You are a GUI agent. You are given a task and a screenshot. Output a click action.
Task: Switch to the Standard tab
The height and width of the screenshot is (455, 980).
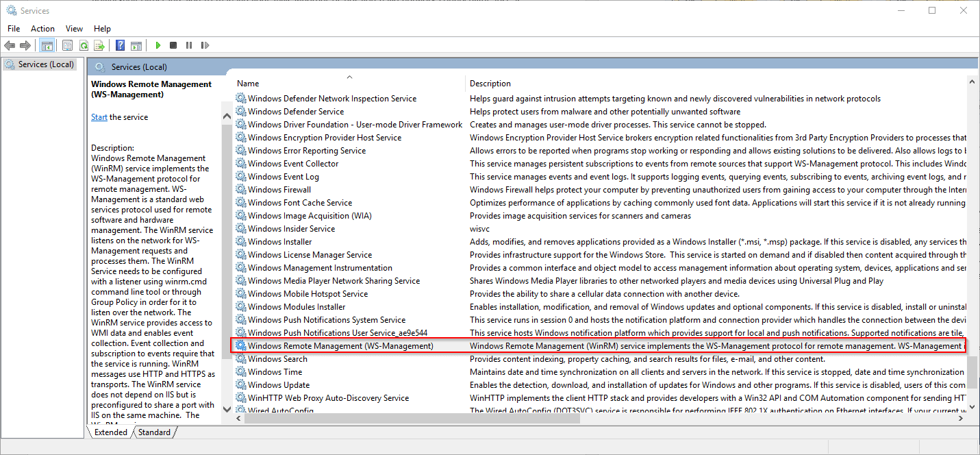coord(154,432)
